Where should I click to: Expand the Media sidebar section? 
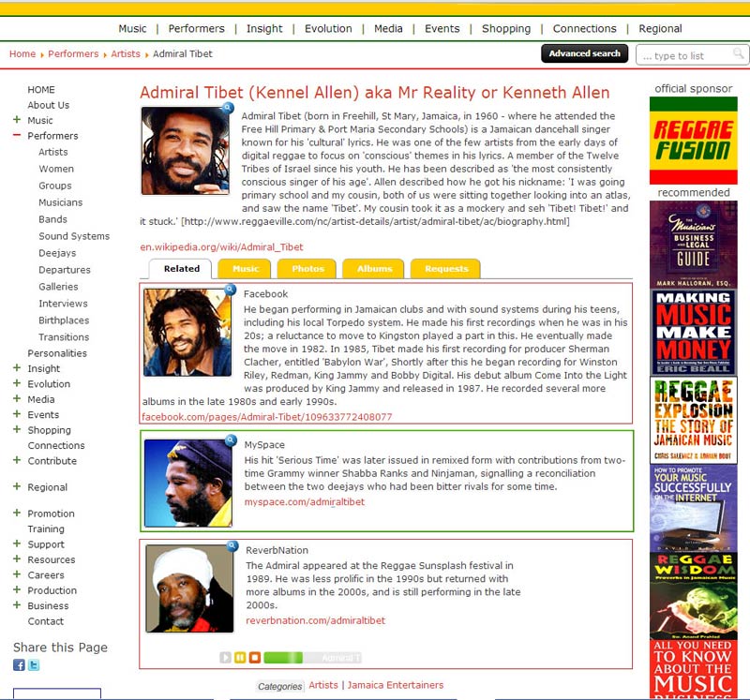17,398
